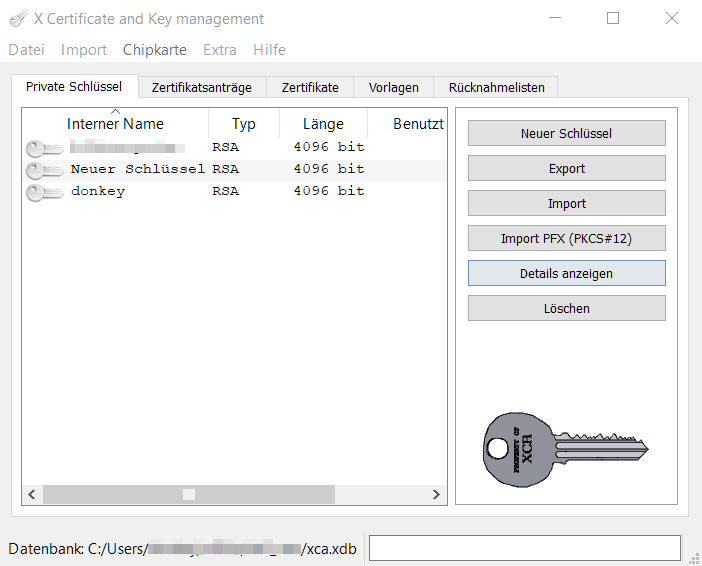702x566 pixels.
Task: Click the Export button
Action: click(x=566, y=169)
